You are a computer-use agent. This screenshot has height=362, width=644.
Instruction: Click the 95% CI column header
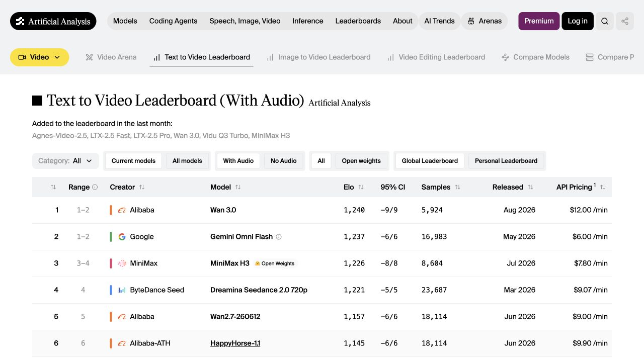(x=393, y=187)
